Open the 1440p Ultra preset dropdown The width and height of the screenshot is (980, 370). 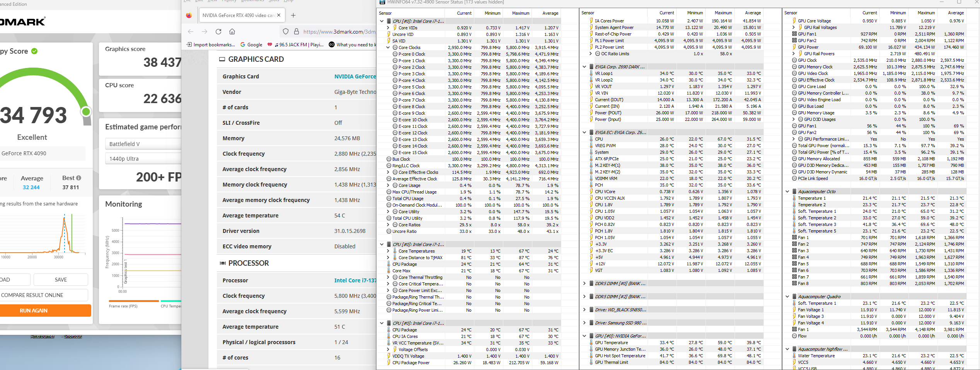pos(143,158)
